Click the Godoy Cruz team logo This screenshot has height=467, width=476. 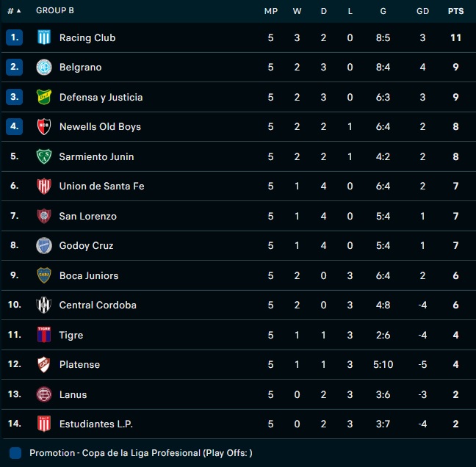pos(44,246)
